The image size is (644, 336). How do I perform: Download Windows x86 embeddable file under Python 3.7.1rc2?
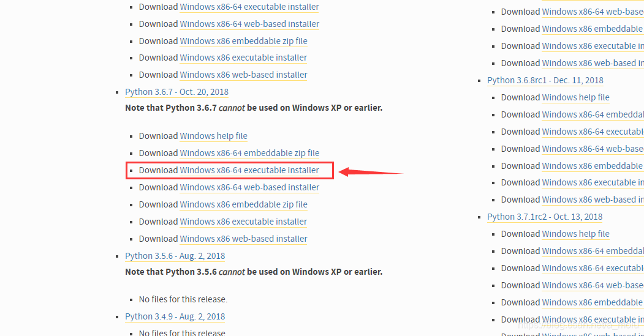(593, 303)
